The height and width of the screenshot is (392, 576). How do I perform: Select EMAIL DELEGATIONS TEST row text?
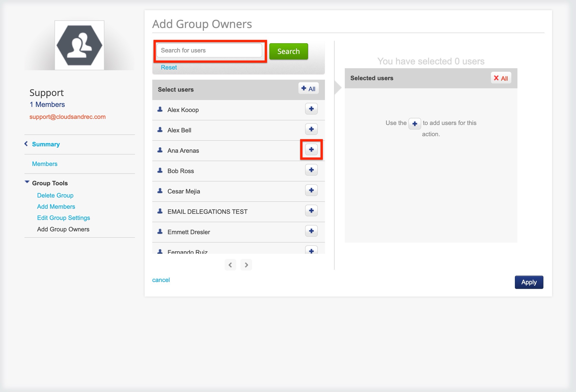tap(207, 212)
